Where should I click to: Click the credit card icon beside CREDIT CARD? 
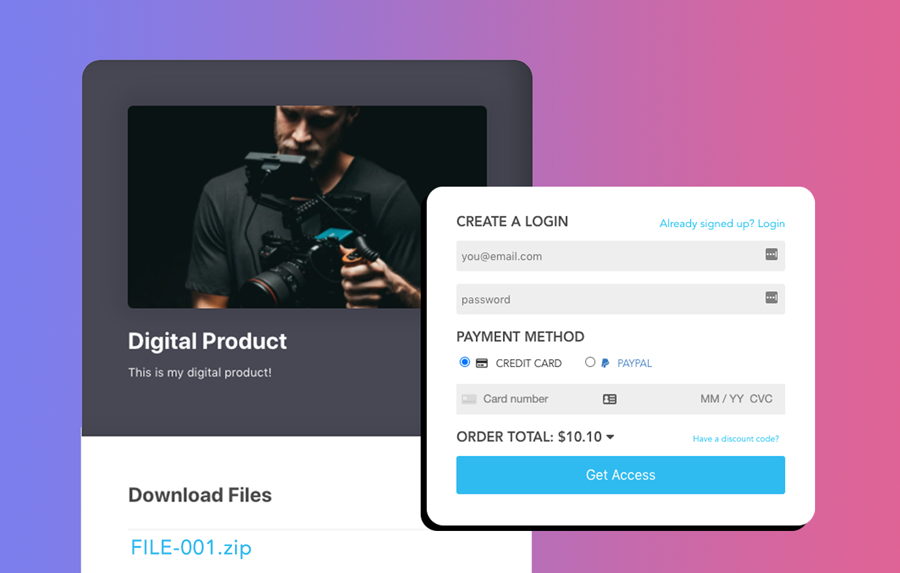coord(482,363)
